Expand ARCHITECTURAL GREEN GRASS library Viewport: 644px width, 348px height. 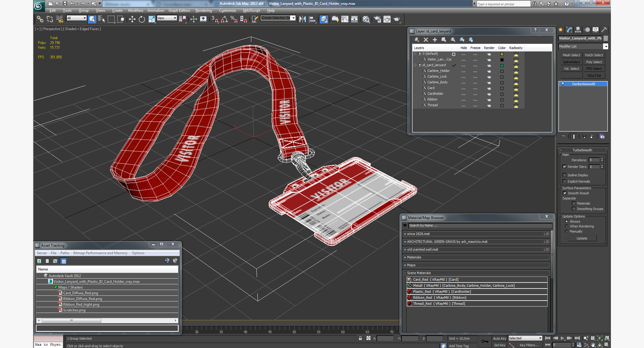(405, 242)
